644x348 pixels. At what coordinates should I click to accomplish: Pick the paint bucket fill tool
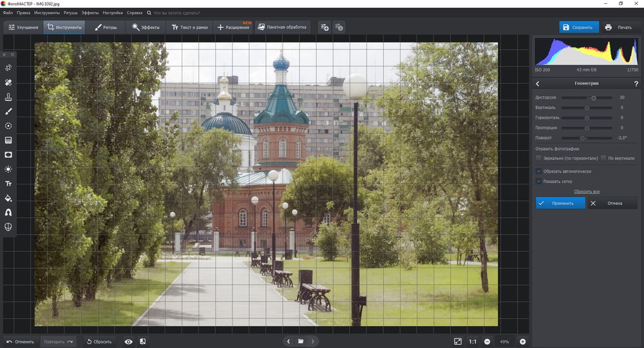[8, 198]
